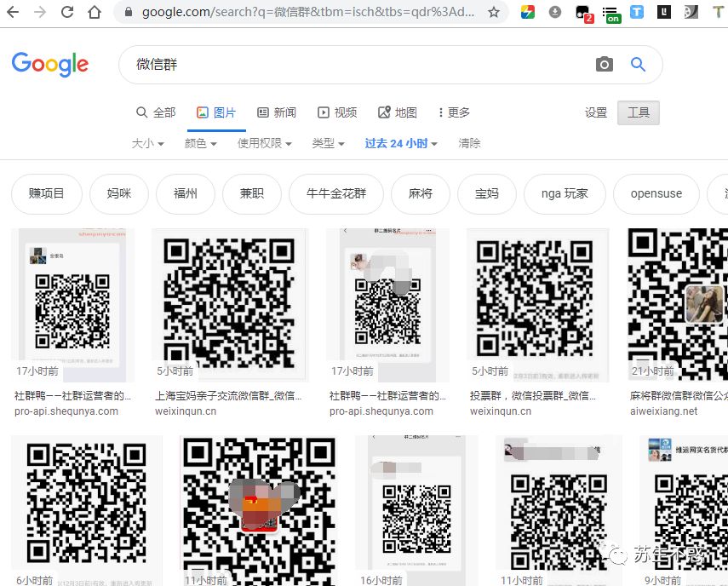
Task: Open the 地图 maps tab
Action: coord(398,112)
